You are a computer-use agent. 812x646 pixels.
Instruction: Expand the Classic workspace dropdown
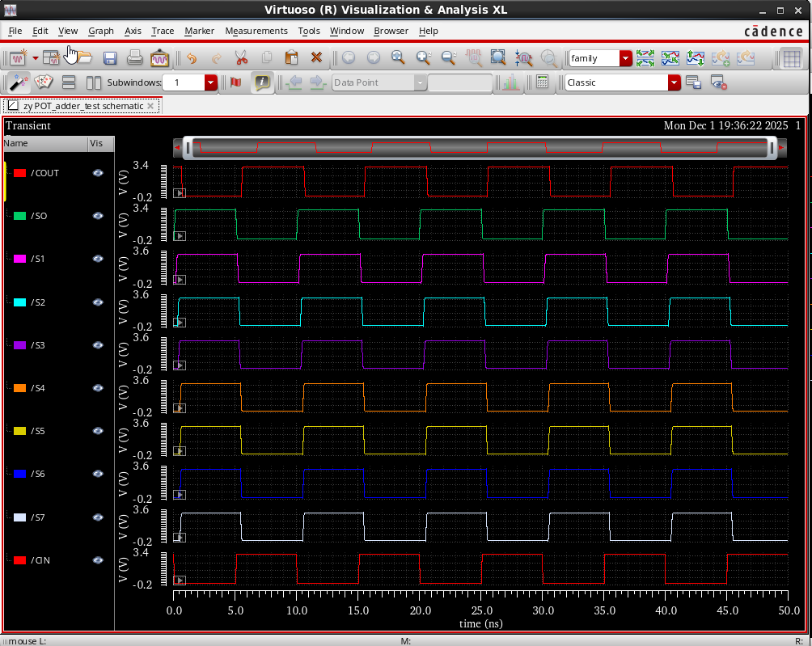[674, 82]
